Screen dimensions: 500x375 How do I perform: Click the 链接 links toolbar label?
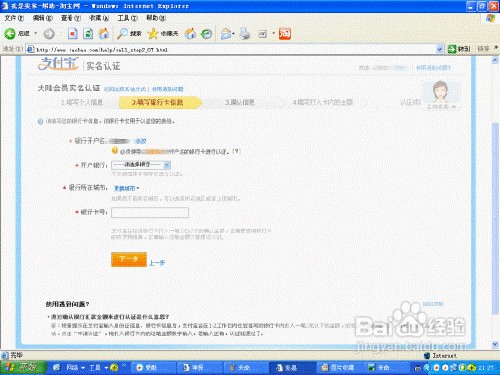click(484, 49)
